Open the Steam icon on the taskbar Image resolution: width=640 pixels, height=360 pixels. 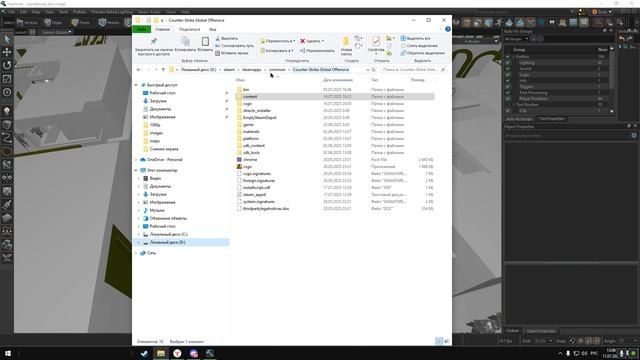coord(144,353)
